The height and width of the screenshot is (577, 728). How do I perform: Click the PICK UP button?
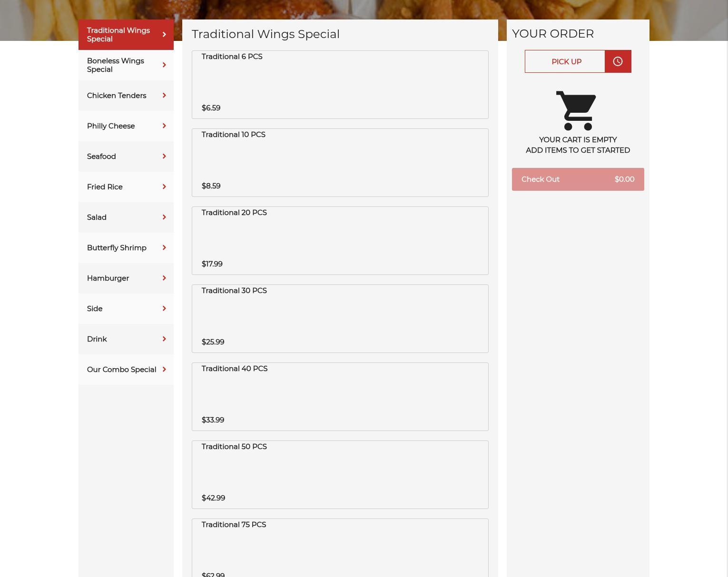pos(565,61)
